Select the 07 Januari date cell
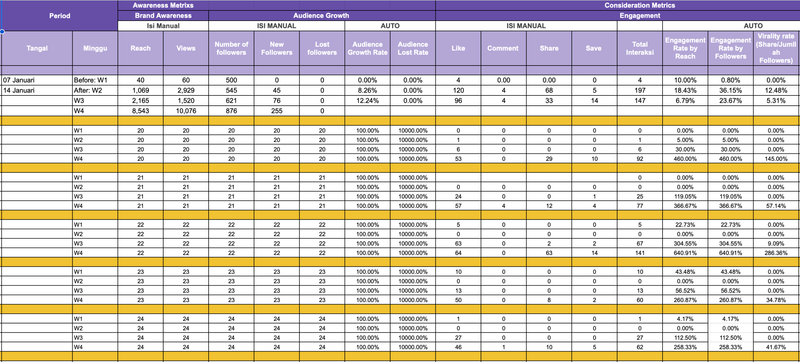Image resolution: width=800 pixels, height=362 pixels. [x=37, y=80]
